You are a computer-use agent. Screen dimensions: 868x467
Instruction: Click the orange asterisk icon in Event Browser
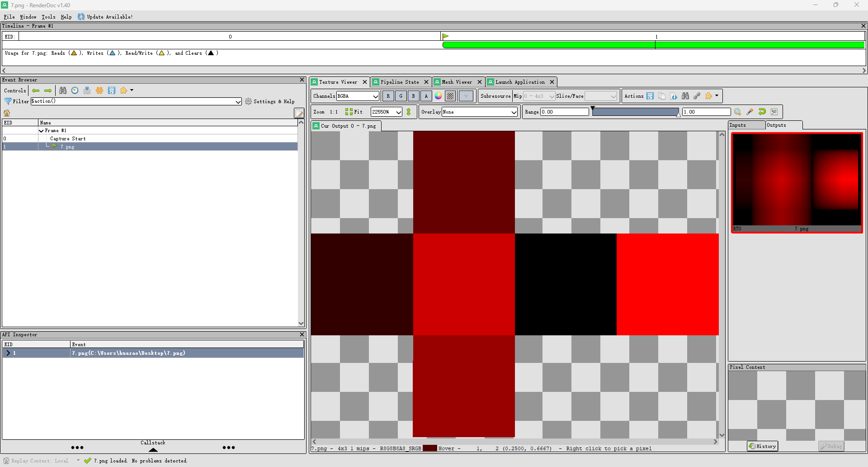[x=99, y=91]
